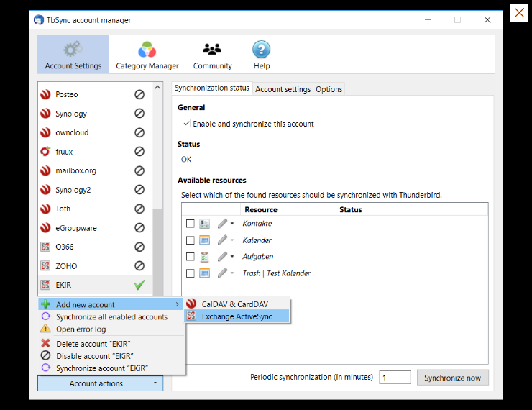This screenshot has width=532, height=410.
Task: Select Disable account "EKiR"
Action: [x=111, y=356]
